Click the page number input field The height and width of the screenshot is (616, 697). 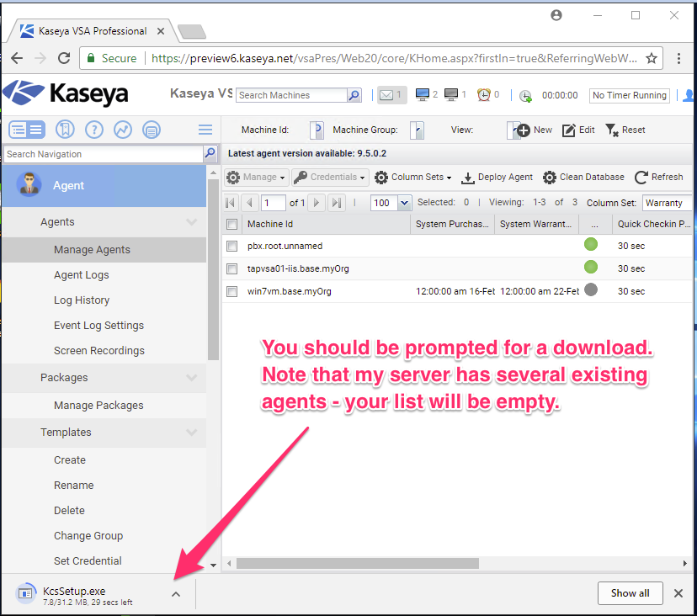click(x=273, y=203)
